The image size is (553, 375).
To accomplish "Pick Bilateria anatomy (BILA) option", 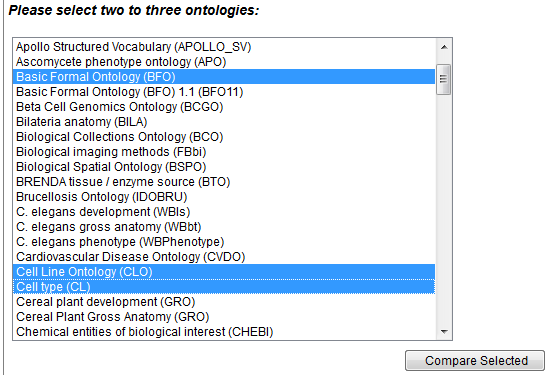I will [x=224, y=122].
